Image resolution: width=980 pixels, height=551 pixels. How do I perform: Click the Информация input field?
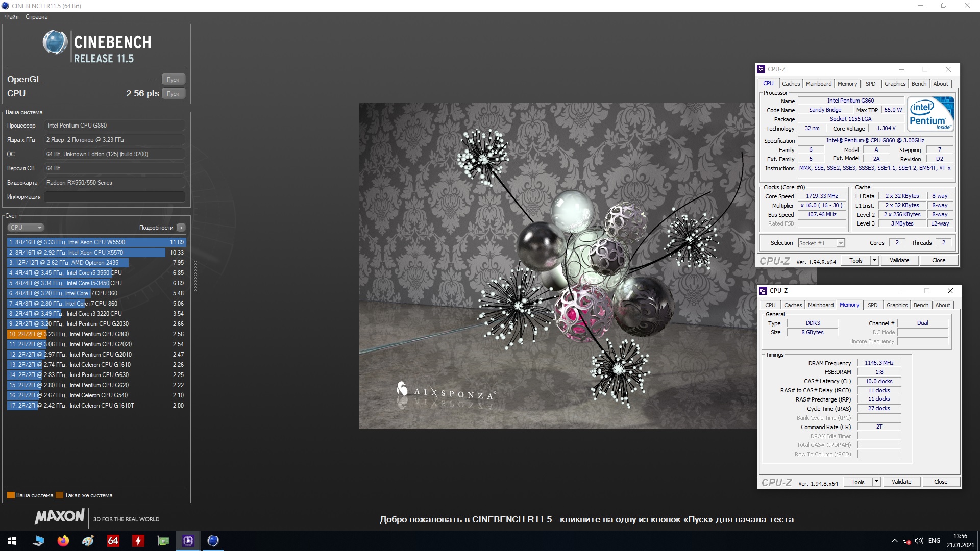click(x=114, y=197)
